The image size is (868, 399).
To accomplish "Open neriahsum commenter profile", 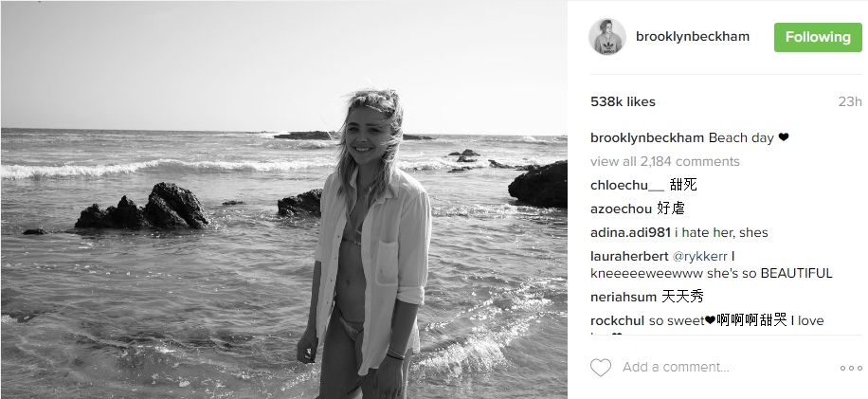I will pos(624,298).
